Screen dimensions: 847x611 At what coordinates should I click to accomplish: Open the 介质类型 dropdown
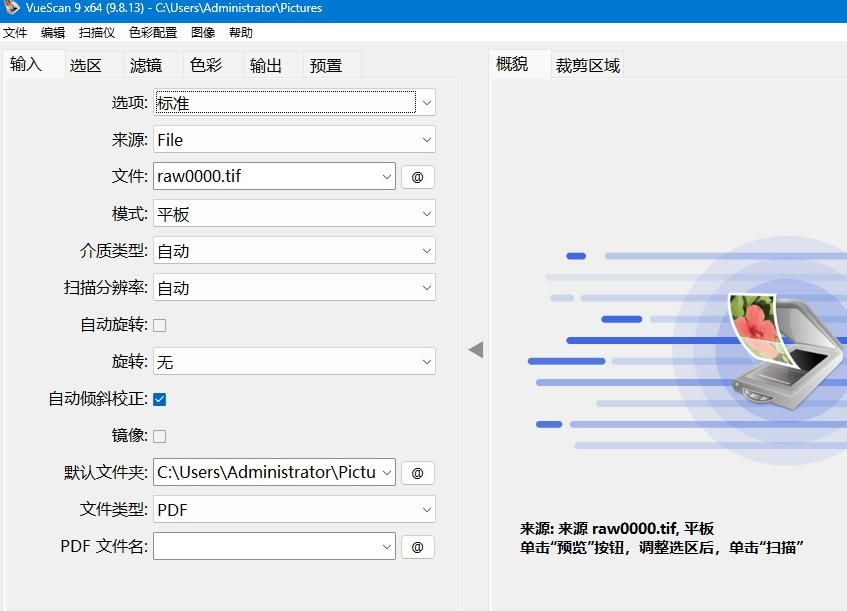click(294, 250)
